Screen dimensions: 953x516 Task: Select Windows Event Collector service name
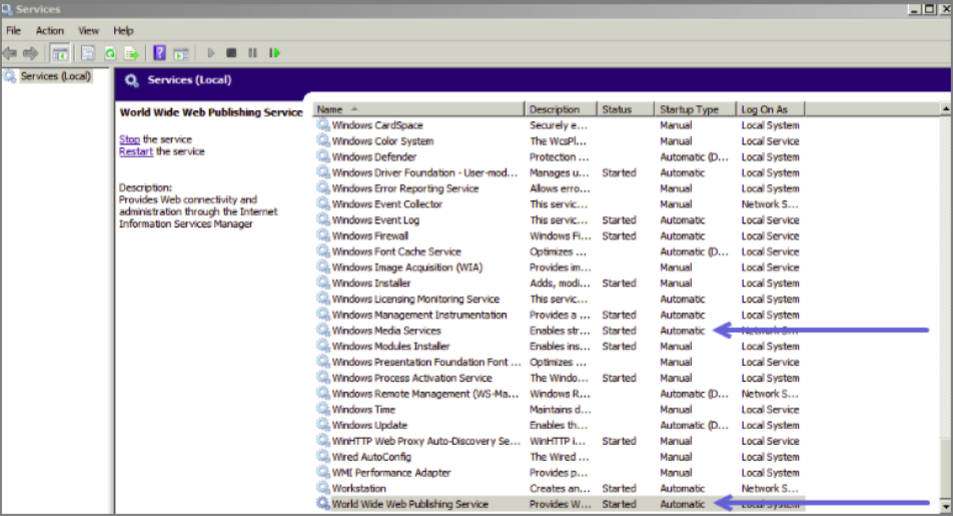point(387,204)
